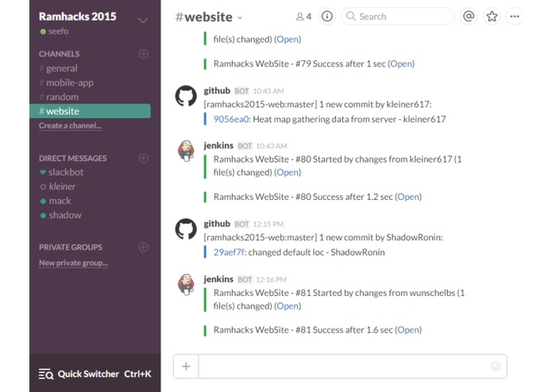Open commit 29aef7f link
The height and width of the screenshot is (392, 552).
(x=230, y=252)
